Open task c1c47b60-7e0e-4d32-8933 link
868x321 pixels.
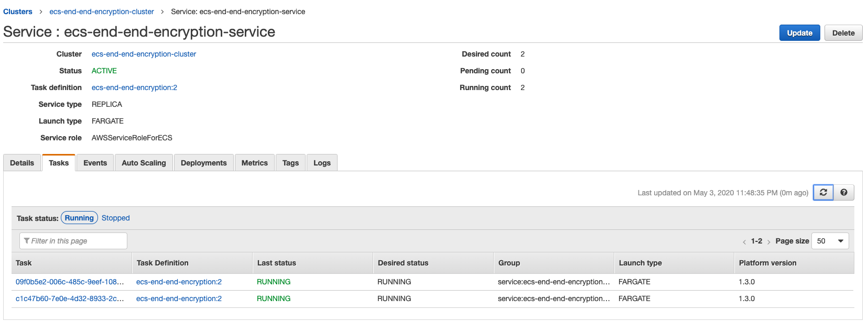70,298
